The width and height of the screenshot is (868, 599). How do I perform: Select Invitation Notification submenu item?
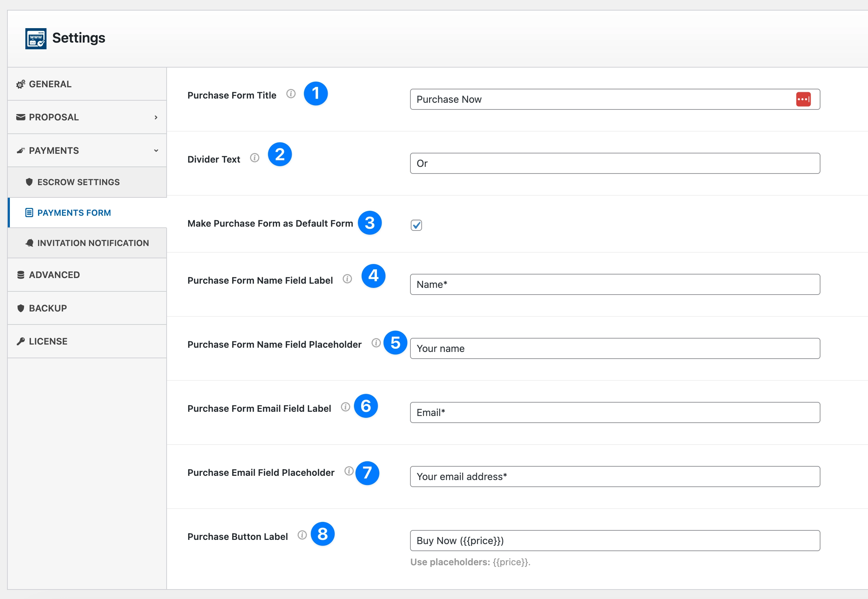pyautogui.click(x=93, y=243)
